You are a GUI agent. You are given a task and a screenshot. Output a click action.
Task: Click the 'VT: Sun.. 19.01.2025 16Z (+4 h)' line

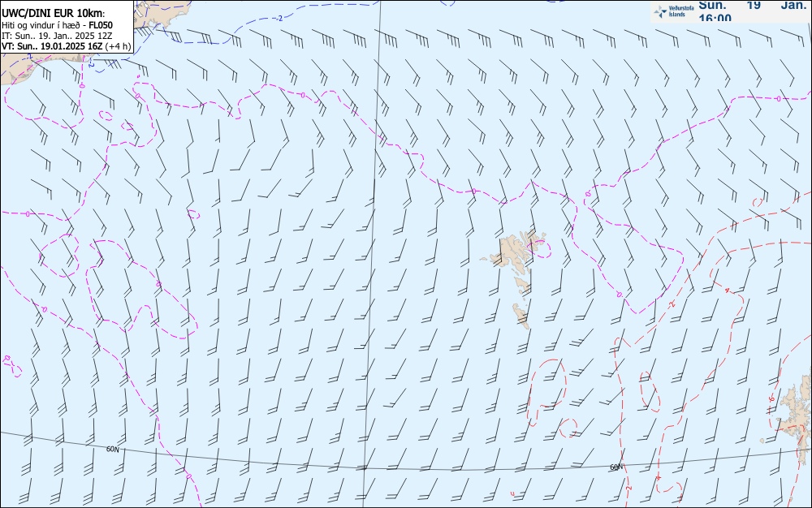67,46
